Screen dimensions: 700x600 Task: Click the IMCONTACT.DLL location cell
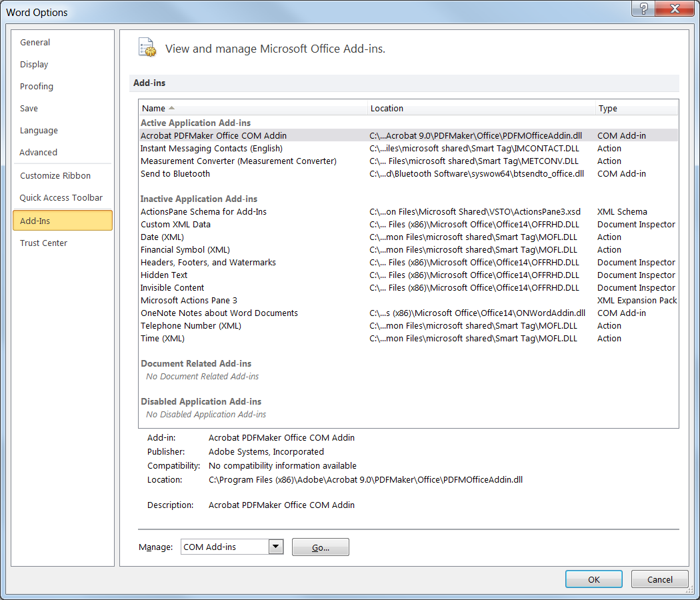coord(474,148)
